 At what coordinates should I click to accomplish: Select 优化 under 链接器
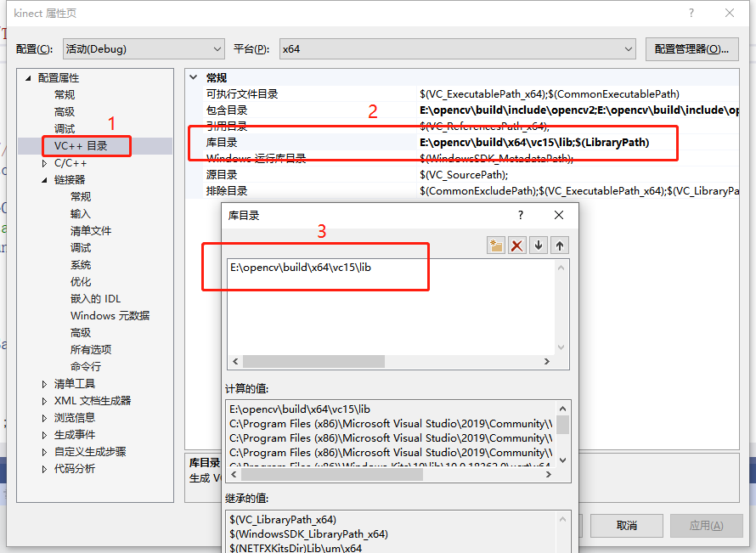(81, 281)
